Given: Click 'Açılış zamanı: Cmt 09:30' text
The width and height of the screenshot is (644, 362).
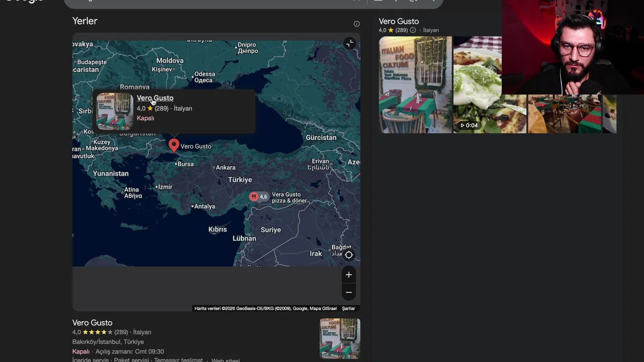Looking at the screenshot, I should (x=129, y=351).
